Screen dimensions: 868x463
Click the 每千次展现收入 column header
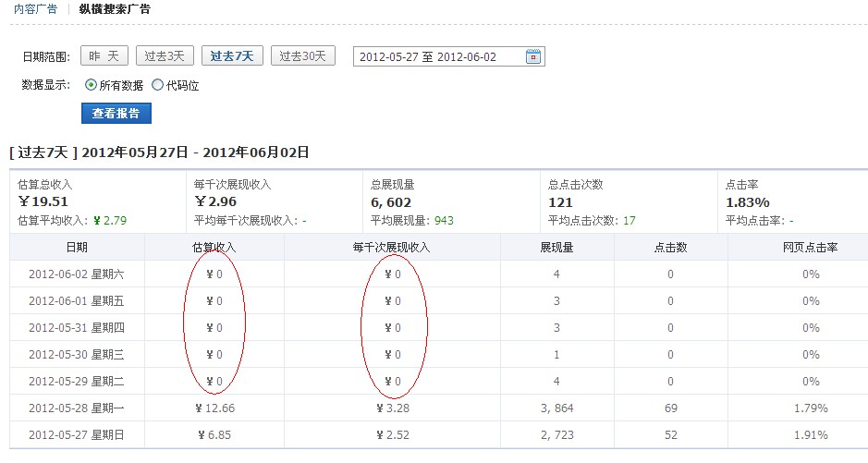[x=391, y=248]
